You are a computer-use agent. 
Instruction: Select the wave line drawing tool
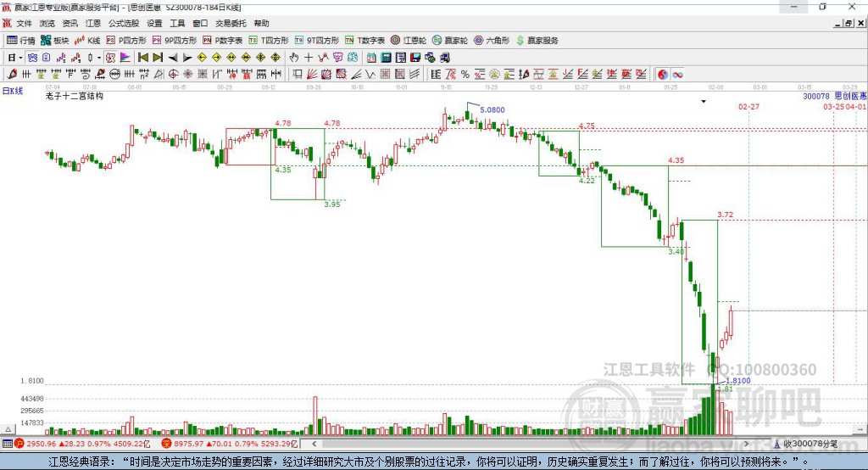click(x=370, y=75)
